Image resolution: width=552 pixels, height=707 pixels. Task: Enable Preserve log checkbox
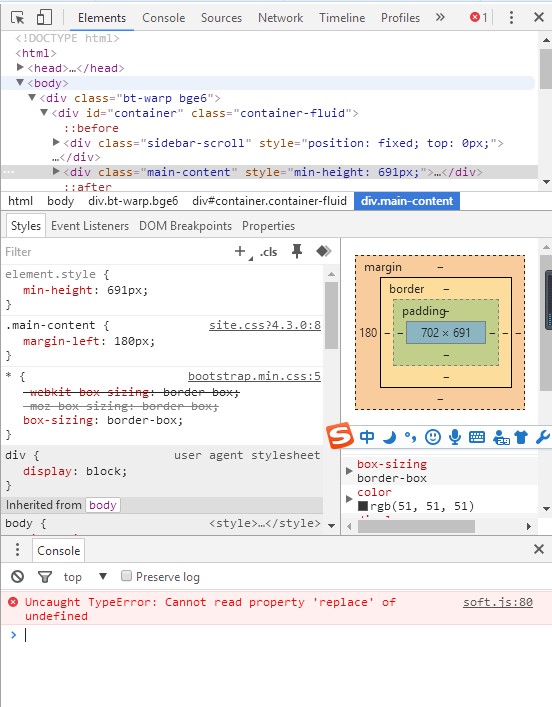[x=126, y=576]
